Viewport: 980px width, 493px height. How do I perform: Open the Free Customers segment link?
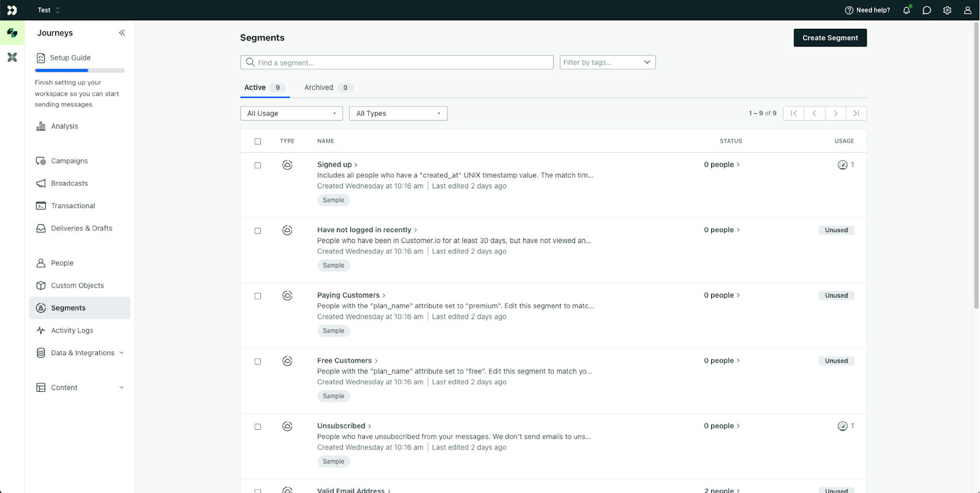pyautogui.click(x=347, y=361)
